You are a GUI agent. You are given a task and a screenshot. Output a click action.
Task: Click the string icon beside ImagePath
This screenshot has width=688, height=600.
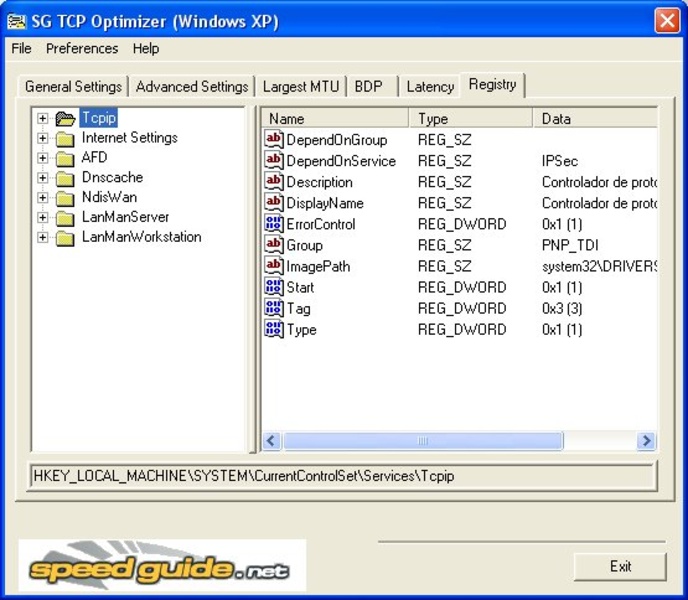[274, 266]
